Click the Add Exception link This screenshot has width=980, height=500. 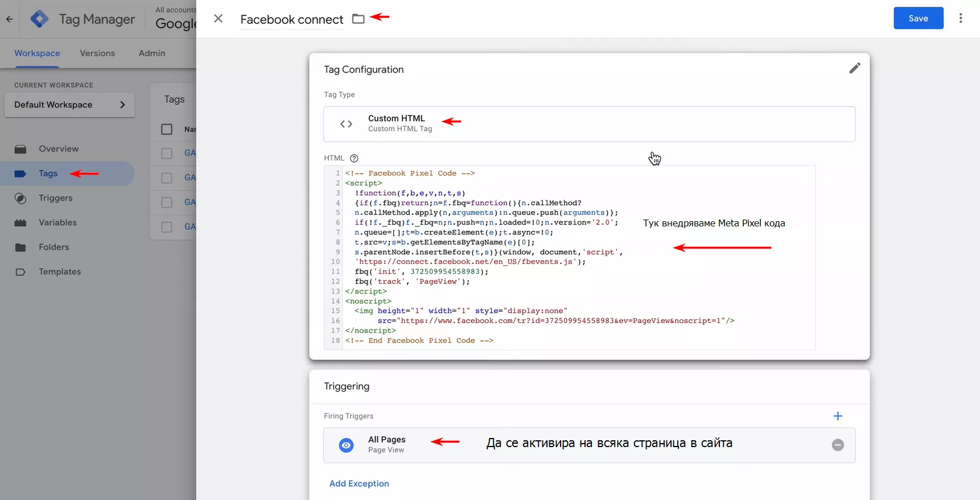pyautogui.click(x=359, y=484)
